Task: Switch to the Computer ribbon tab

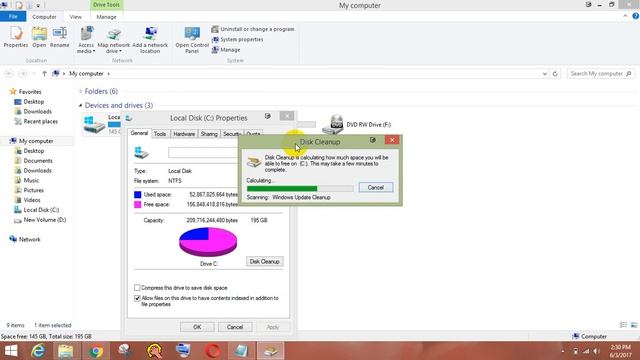Action: [x=44, y=17]
